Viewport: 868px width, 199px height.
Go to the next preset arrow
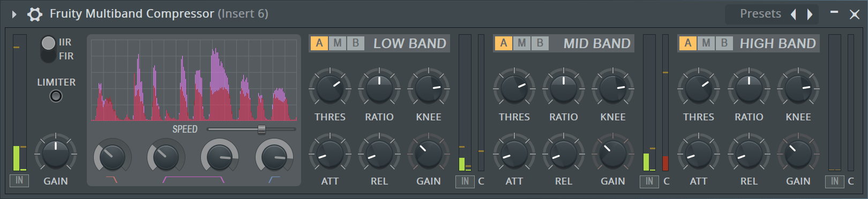810,14
